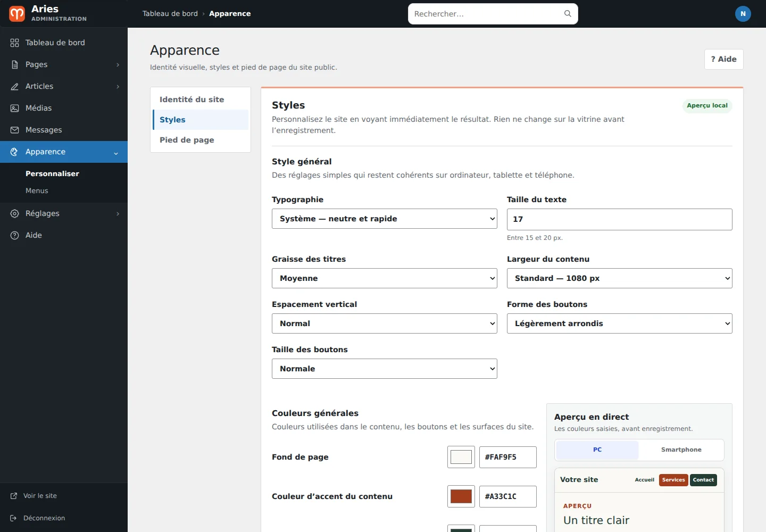The height and width of the screenshot is (532, 766).
Task: Switch to Pied de page tab
Action: [201, 140]
